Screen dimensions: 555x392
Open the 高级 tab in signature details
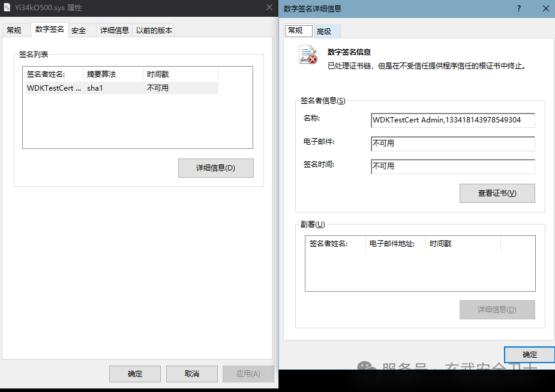click(x=324, y=31)
